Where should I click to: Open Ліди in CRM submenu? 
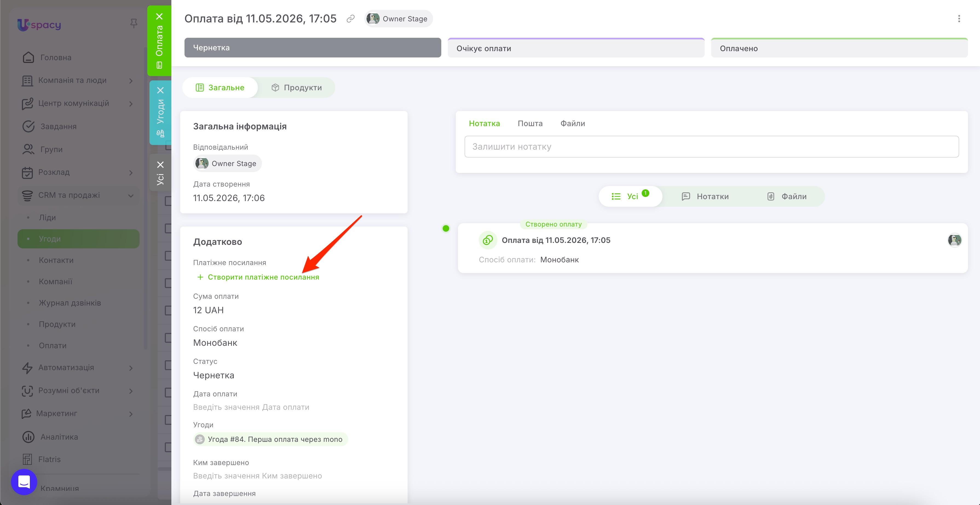(x=47, y=218)
